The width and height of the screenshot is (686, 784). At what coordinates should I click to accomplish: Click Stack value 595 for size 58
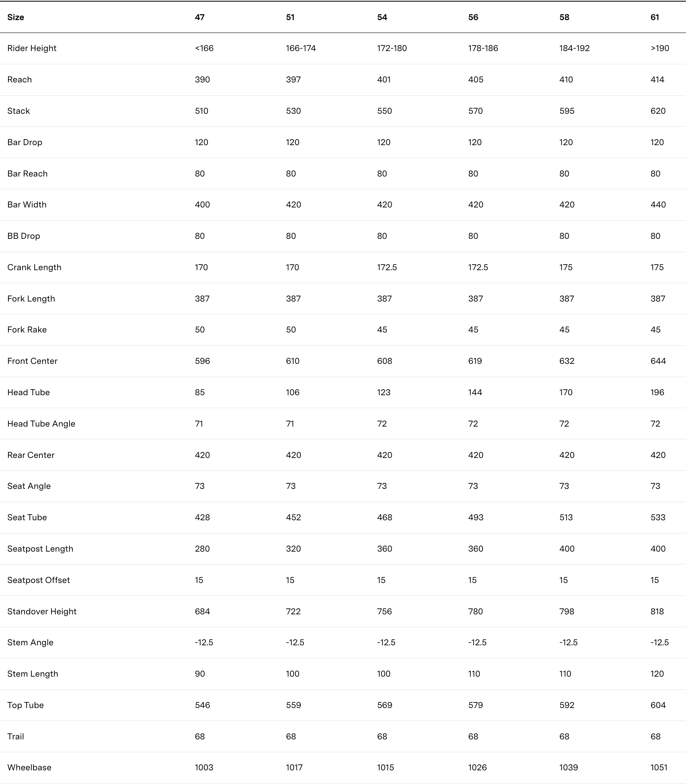coord(567,111)
